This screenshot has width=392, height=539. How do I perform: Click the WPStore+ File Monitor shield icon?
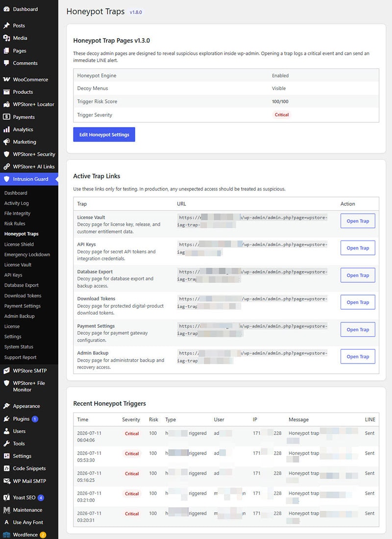tap(6, 383)
